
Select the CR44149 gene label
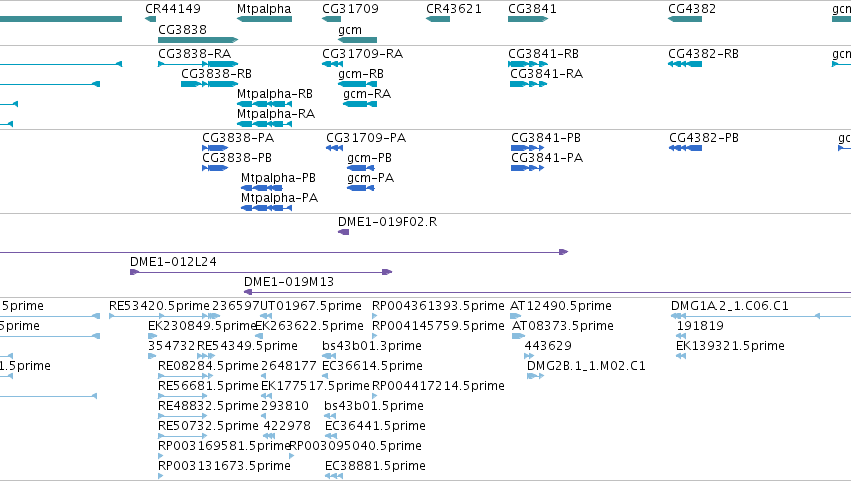(x=173, y=9)
